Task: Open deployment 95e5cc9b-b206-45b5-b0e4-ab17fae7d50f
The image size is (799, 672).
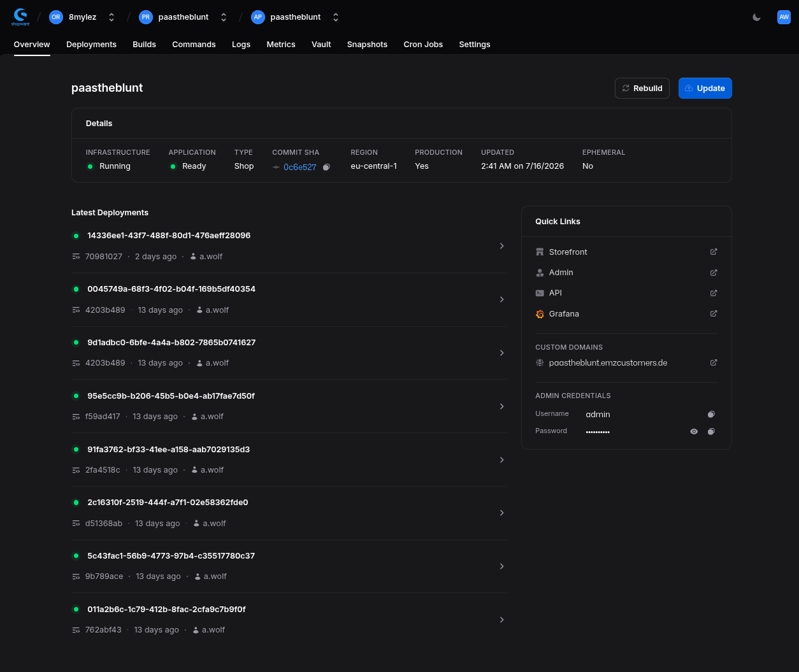Action: (x=171, y=396)
